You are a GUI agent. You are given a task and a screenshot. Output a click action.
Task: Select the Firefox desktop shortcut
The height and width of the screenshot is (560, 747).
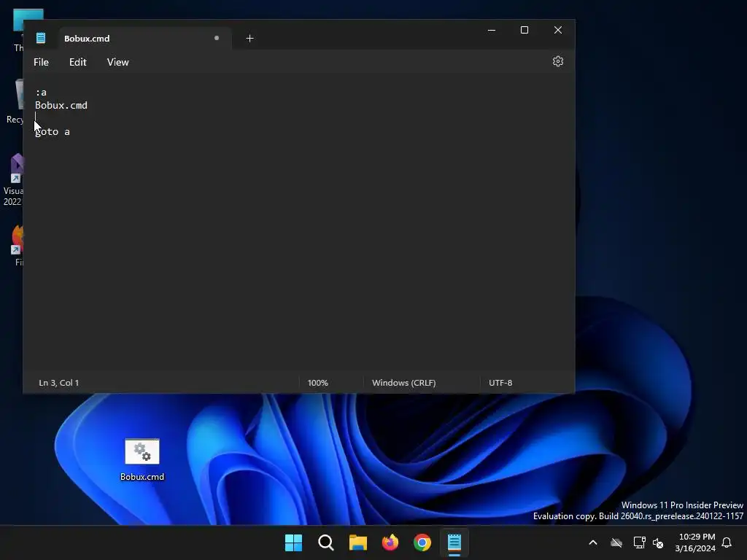pos(18,245)
